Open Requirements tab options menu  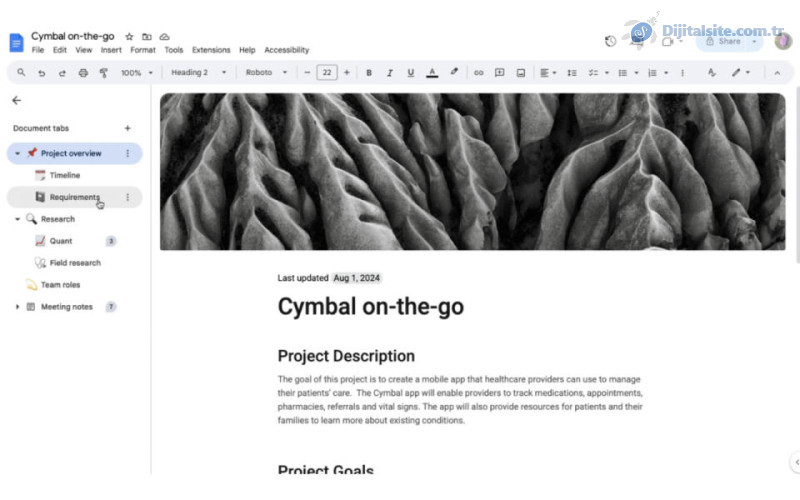point(128,197)
